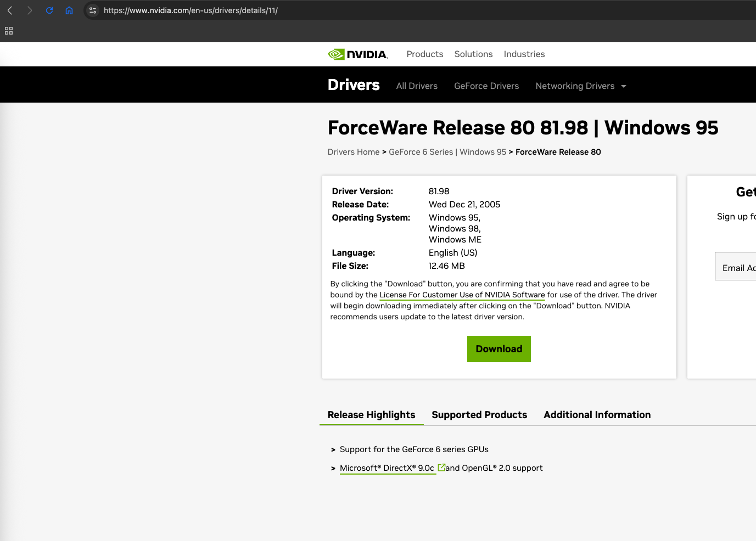Click the release date Wed Dec 21, 2005
The height and width of the screenshot is (541, 756).
tap(464, 205)
